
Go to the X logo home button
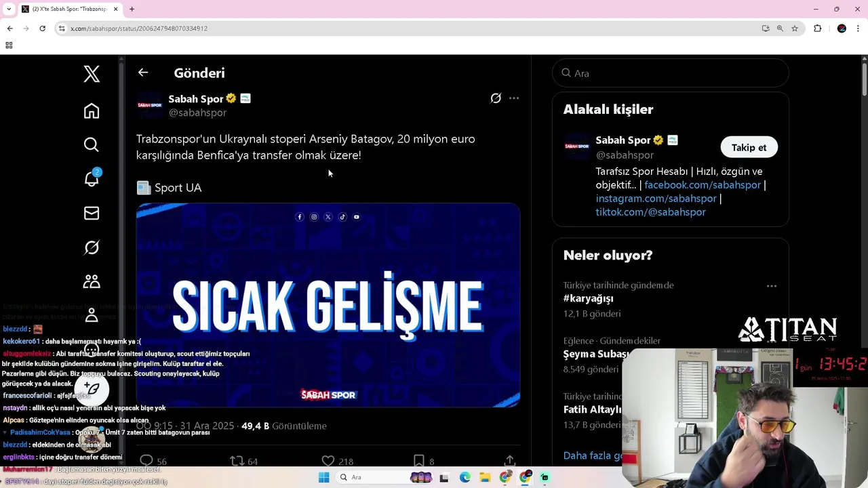point(92,73)
